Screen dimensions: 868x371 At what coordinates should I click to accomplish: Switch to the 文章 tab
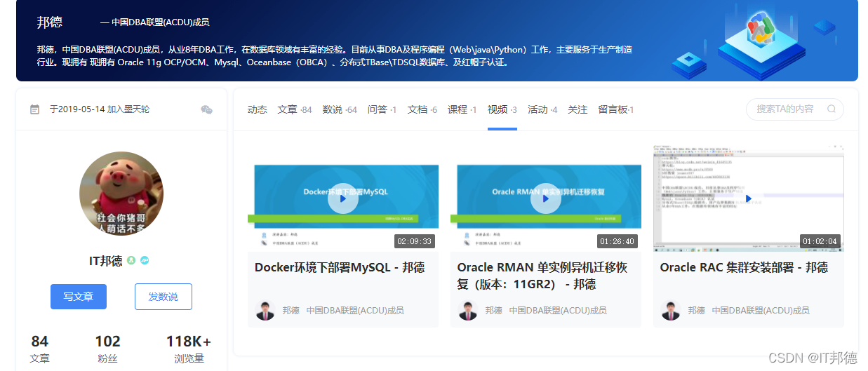click(295, 109)
